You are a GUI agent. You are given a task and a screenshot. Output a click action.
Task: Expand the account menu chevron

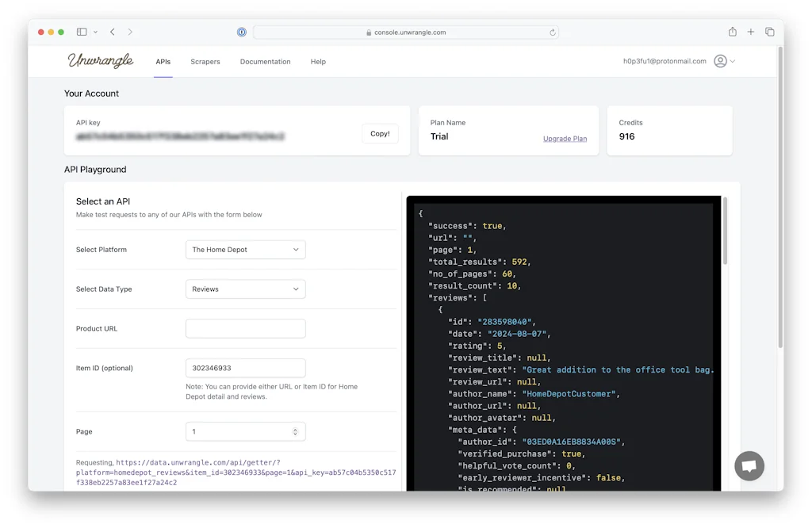click(x=732, y=62)
